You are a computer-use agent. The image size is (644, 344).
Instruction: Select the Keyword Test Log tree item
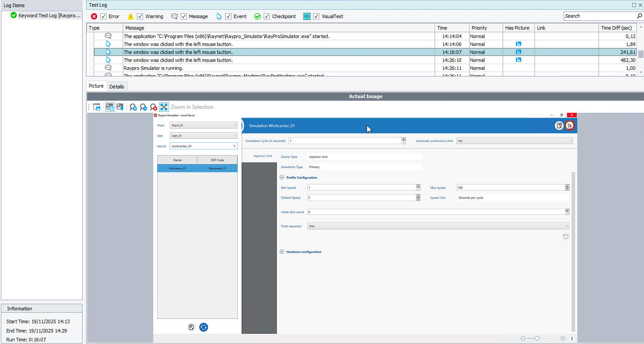(49, 15)
